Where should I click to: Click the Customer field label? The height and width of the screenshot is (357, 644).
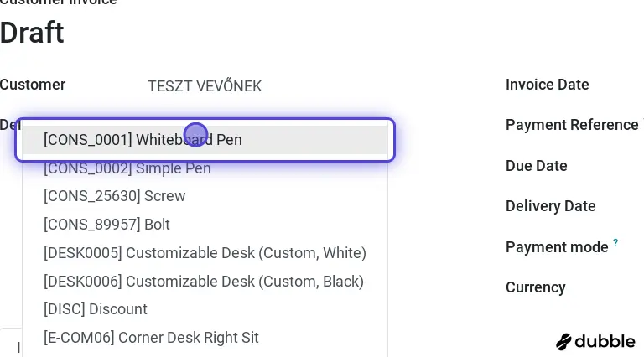click(x=33, y=85)
